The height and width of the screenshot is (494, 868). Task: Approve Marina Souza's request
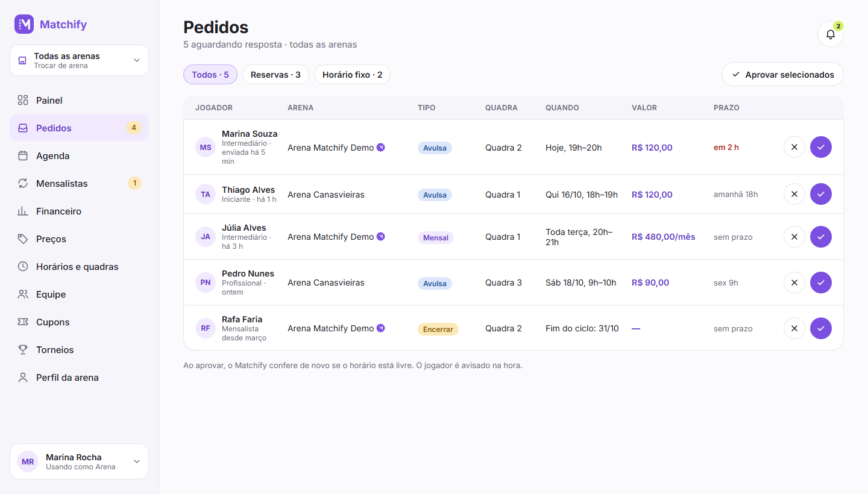pyautogui.click(x=820, y=147)
